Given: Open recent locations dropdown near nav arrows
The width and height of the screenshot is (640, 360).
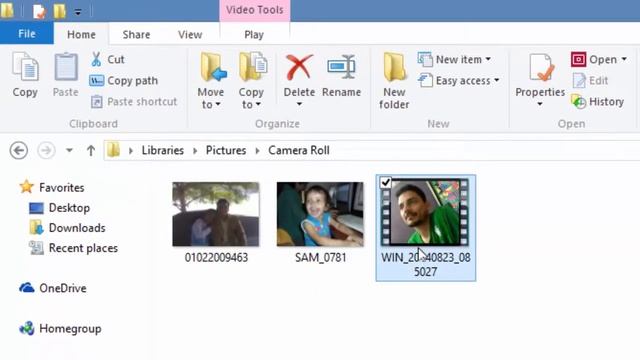Looking at the screenshot, I should (69, 151).
